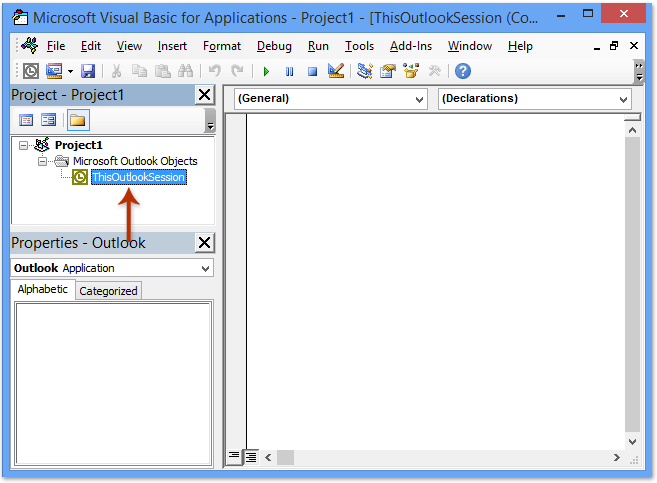
Task: Open Visual Basic Help question icon
Action: point(463,71)
